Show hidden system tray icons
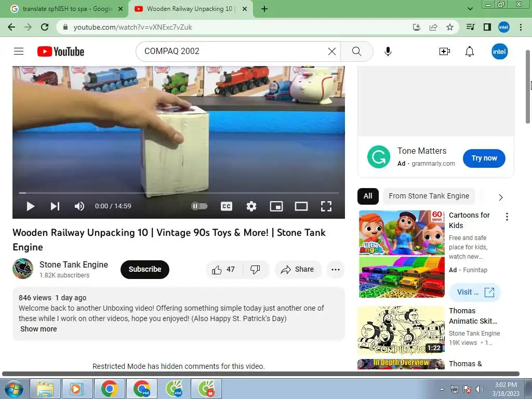Viewport: 532px width, 399px height. click(442, 389)
